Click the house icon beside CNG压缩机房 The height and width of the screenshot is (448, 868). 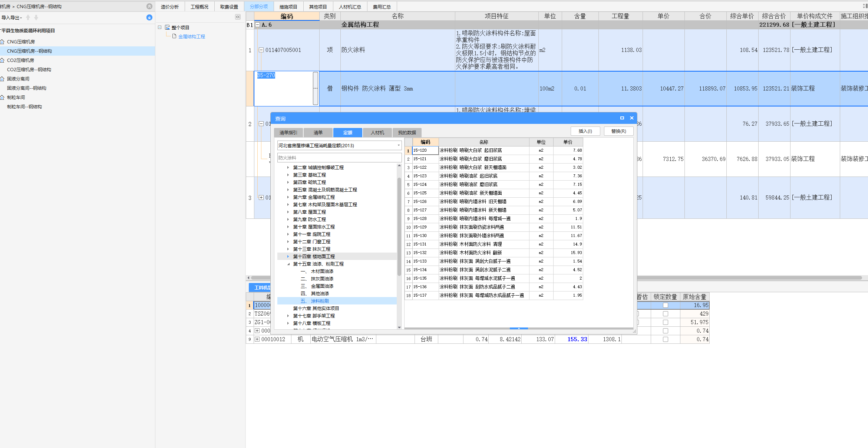tap(2, 42)
